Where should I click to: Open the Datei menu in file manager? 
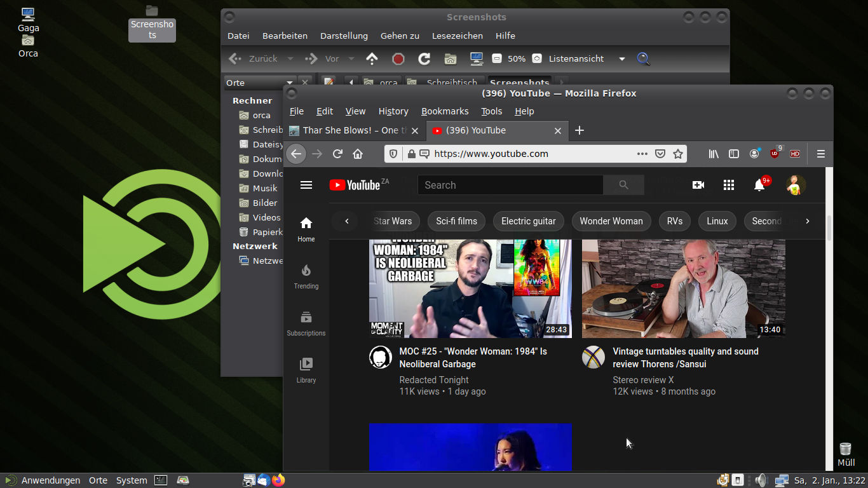click(238, 36)
